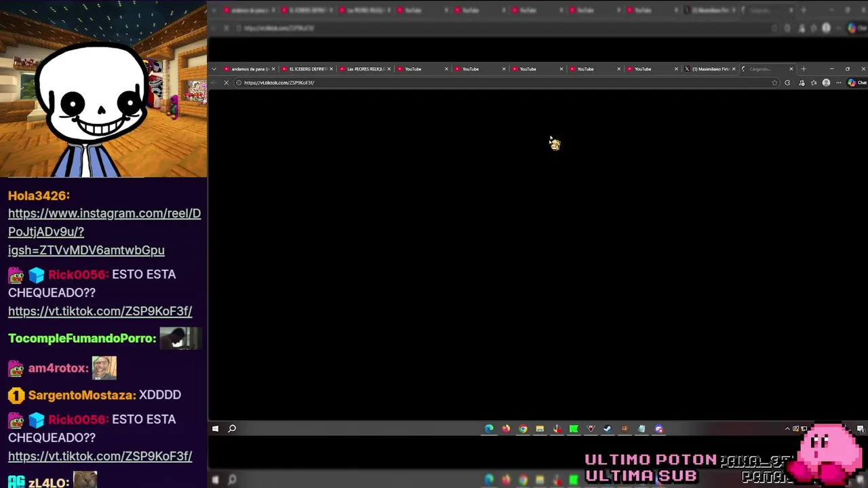Click username zL4LO in chat
Image resolution: width=868 pixels, height=488 pixels.
click(x=49, y=483)
